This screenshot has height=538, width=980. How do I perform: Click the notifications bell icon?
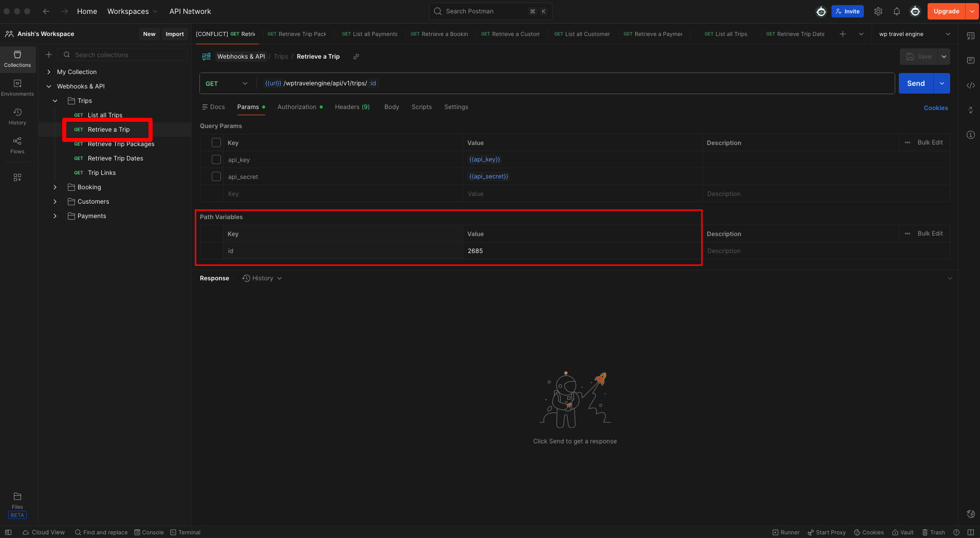896,11
